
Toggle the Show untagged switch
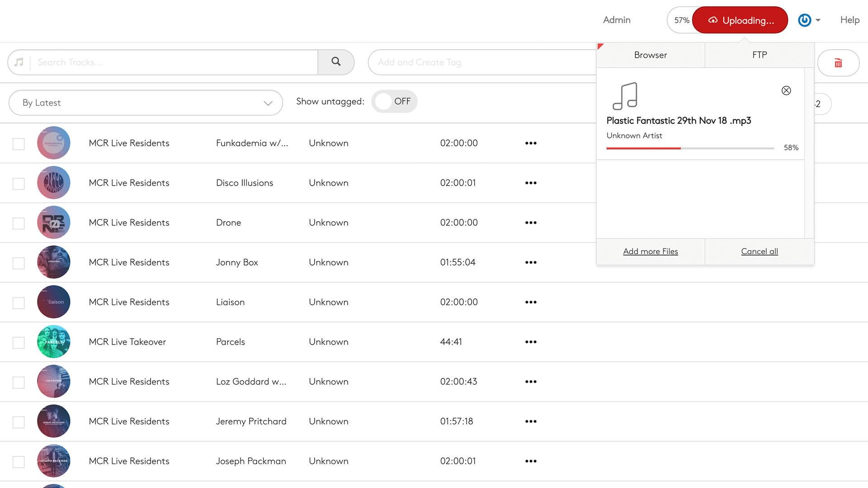[394, 102]
